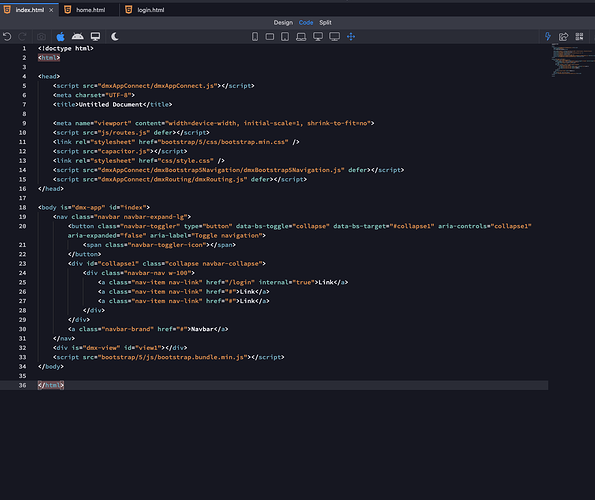Switch to Code view
The width and height of the screenshot is (595, 500).
click(x=306, y=22)
